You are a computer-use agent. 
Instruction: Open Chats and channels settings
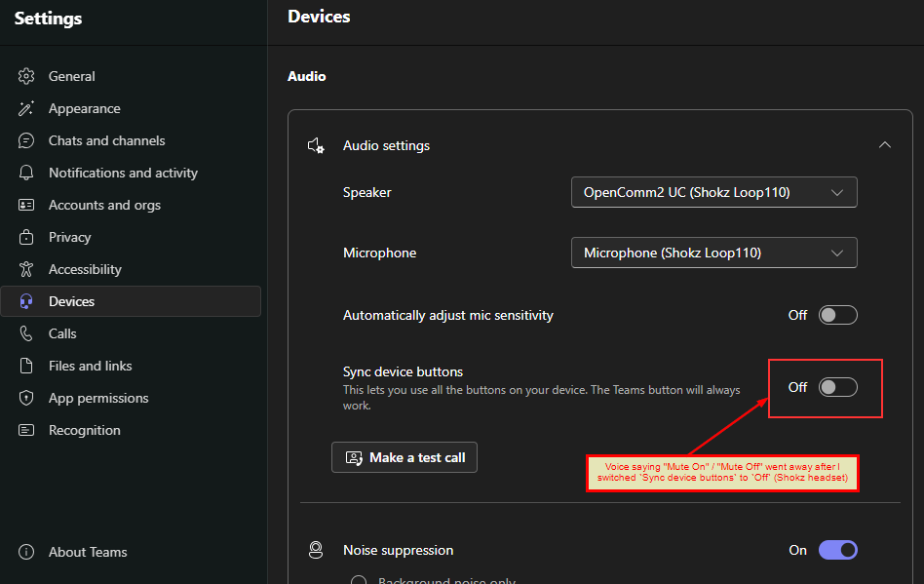tap(131, 140)
